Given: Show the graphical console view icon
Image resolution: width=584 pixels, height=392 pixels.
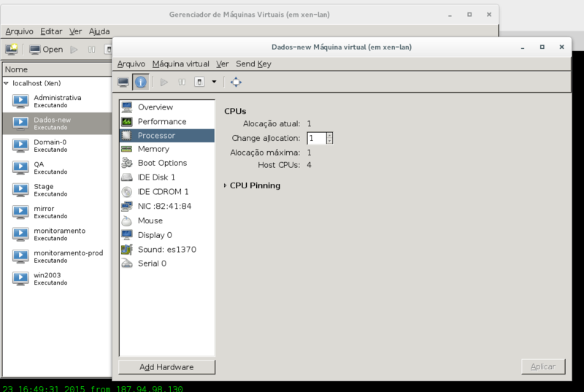Looking at the screenshot, I should click(x=123, y=82).
